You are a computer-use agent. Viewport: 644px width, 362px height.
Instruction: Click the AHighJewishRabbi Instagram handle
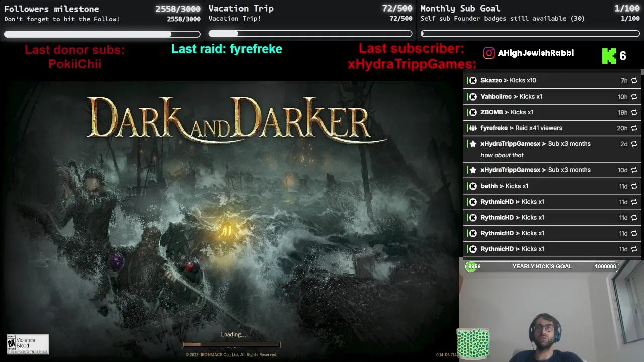[535, 53]
